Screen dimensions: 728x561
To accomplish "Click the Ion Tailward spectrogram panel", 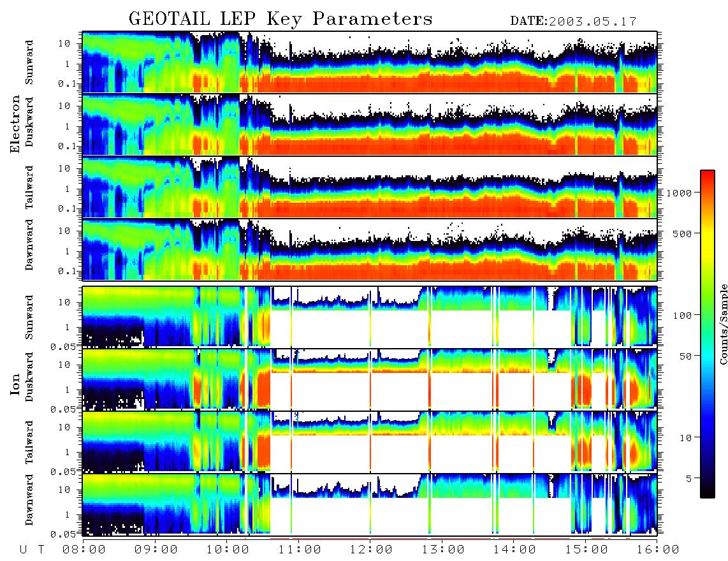I will point(370,441).
